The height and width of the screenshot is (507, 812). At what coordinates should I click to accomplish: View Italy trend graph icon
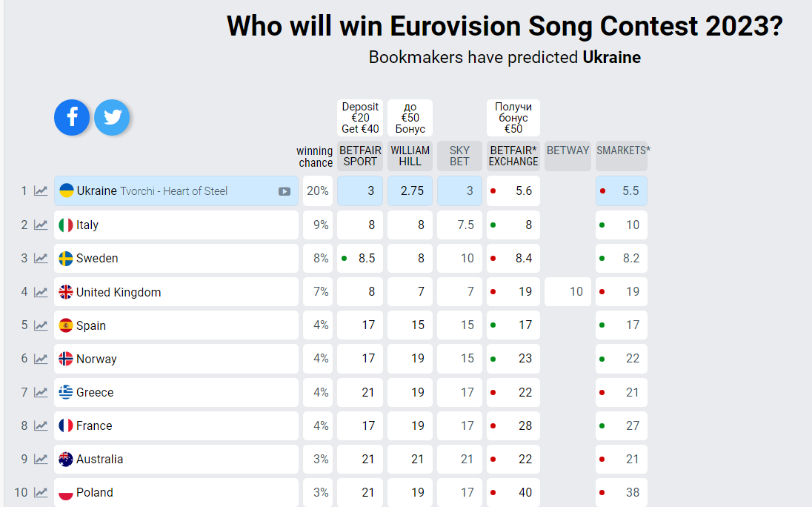click(41, 225)
